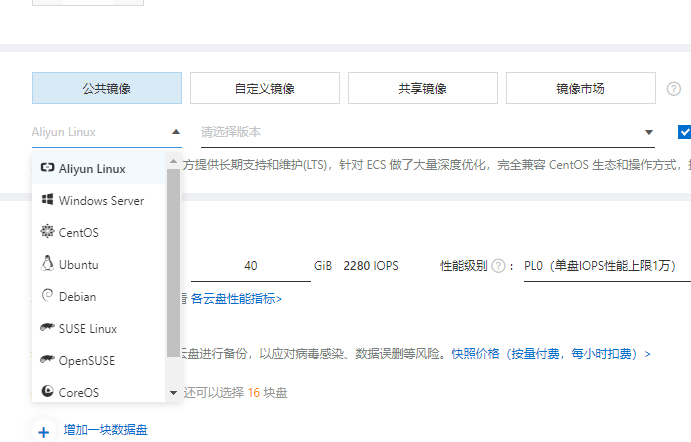Screen dimensions: 691x442
Task: Select Aliyun Linux from the OS list
Action: [x=99, y=168]
